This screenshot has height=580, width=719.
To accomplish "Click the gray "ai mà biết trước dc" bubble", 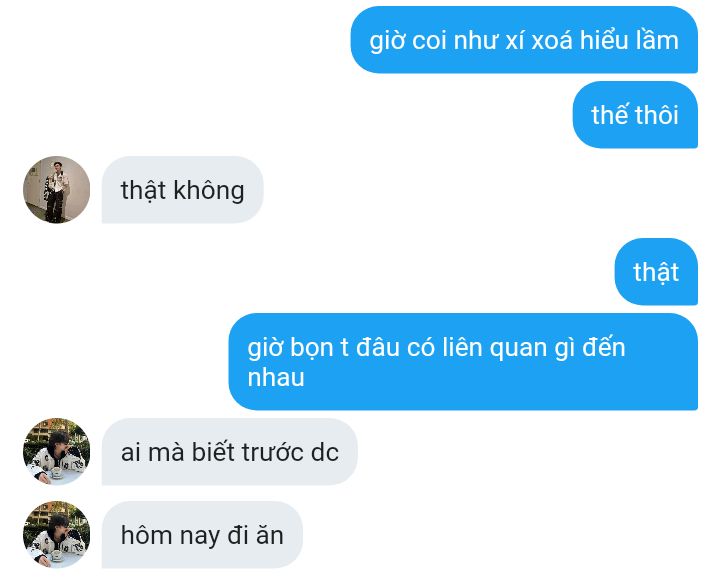I will coord(230,452).
